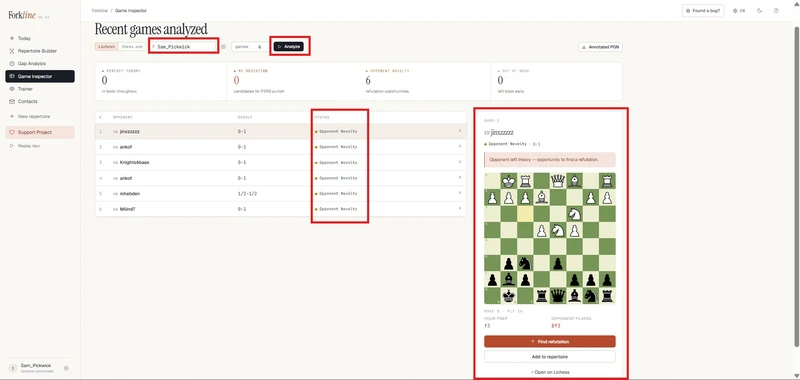Open Repertoire Builder in the sidebar
Viewport: 800px width, 380px height.
(40, 51)
